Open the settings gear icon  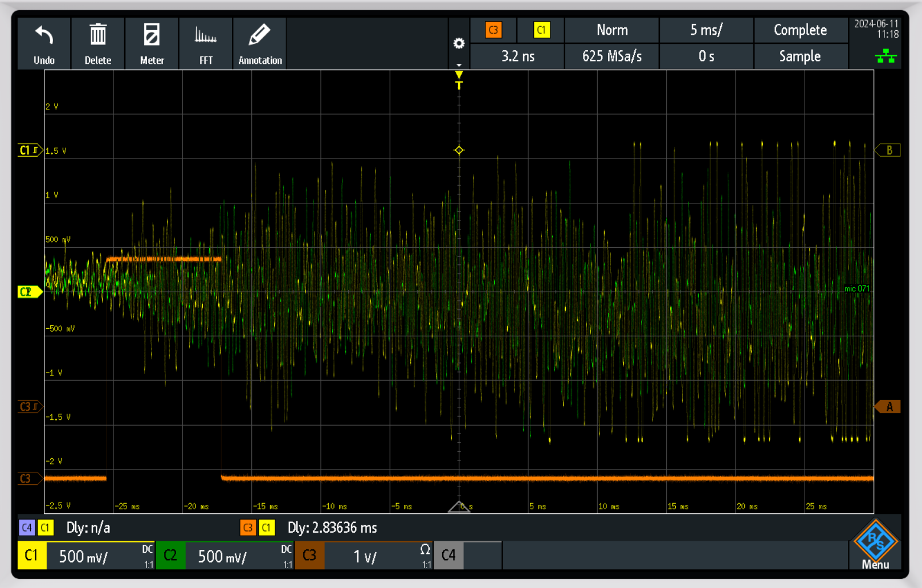coord(459,43)
